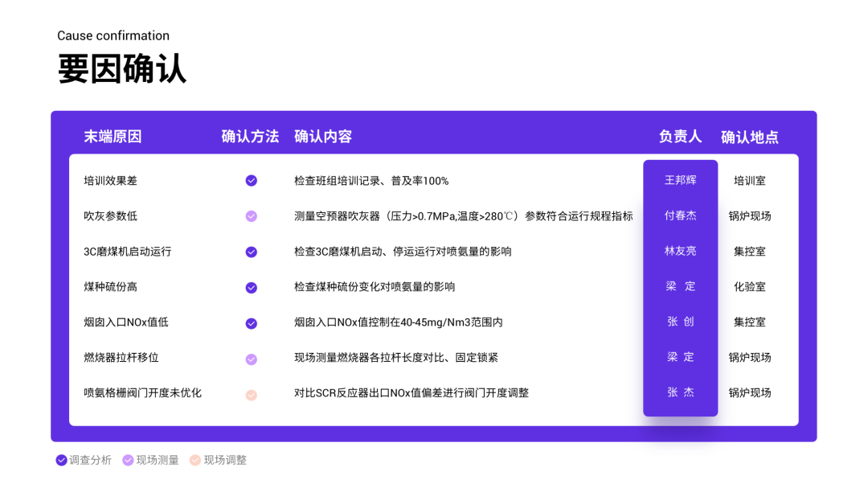Expand the 确认地点 column header
Viewport: 868px width, 488px height.
(749, 137)
